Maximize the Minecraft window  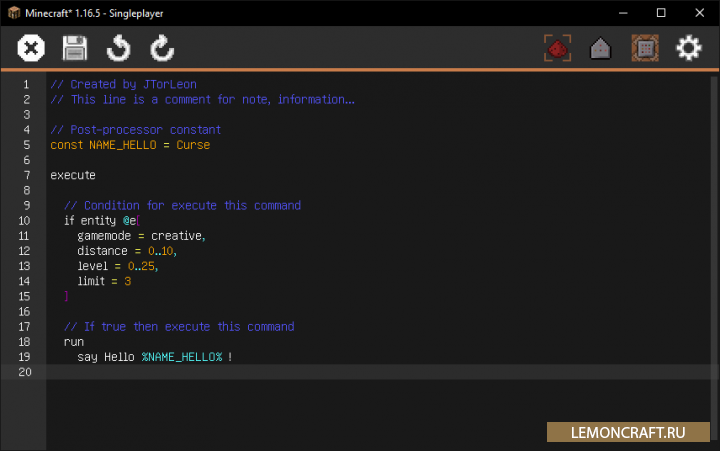click(661, 13)
